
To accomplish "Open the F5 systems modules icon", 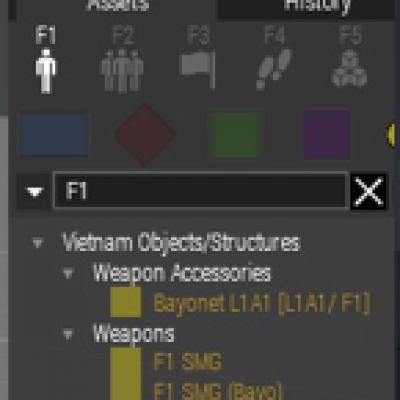I will click(x=349, y=68).
